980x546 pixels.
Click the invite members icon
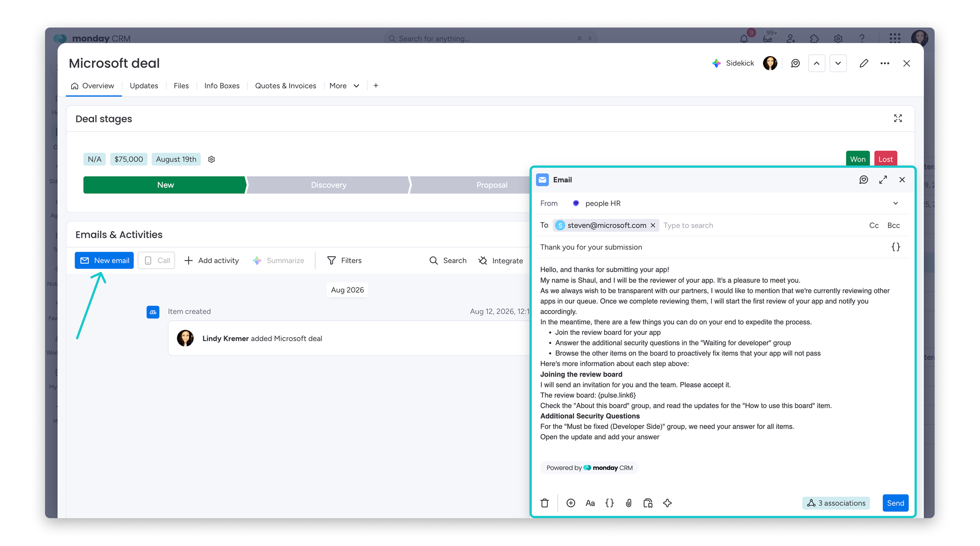click(790, 39)
